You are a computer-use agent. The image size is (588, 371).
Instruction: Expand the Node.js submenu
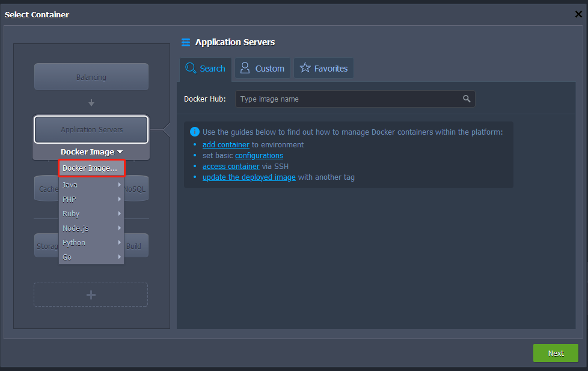(91, 228)
